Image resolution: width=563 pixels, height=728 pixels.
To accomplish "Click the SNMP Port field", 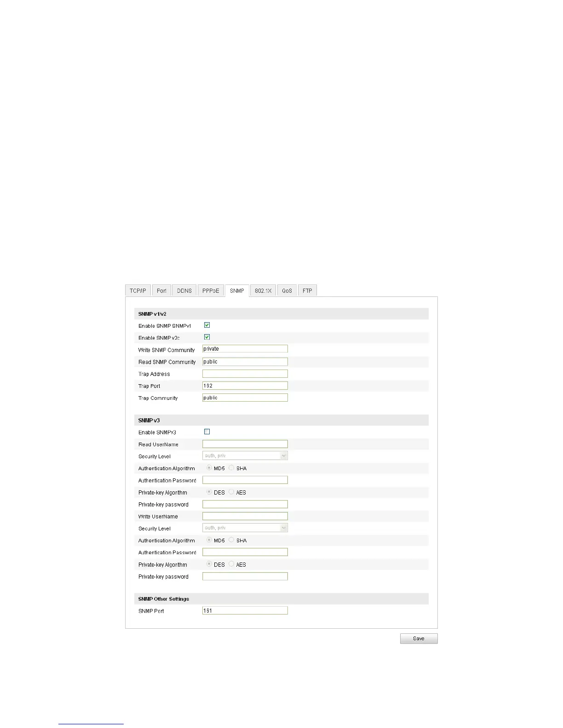I will (x=245, y=610).
